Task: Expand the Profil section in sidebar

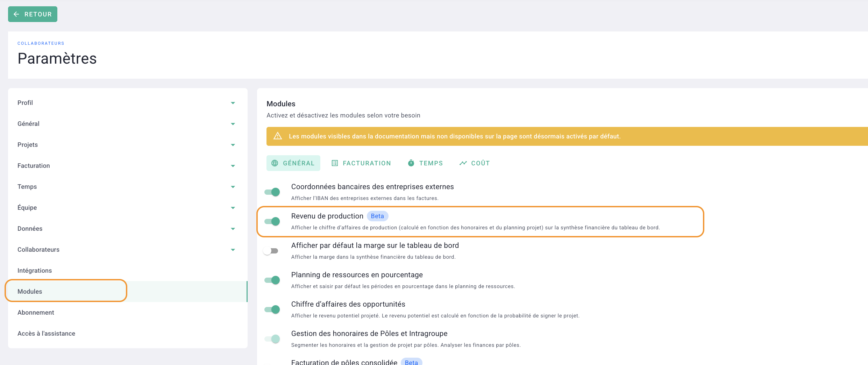Action: tap(233, 103)
